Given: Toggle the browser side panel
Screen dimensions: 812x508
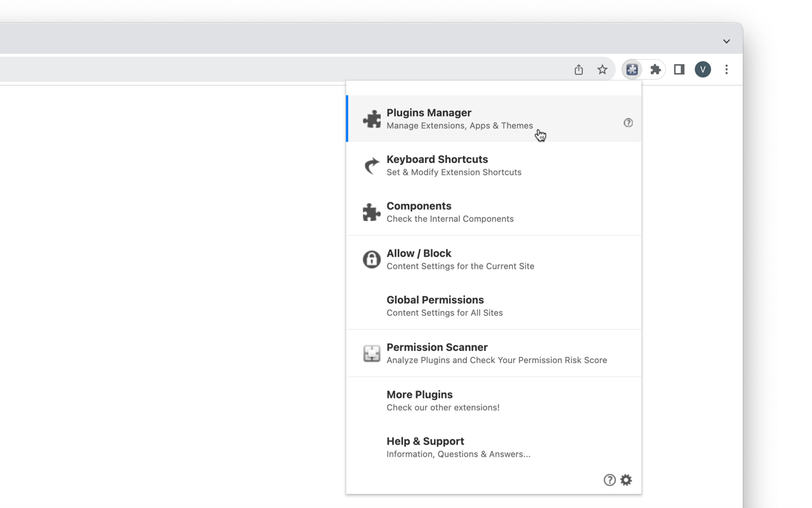Looking at the screenshot, I should 679,70.
